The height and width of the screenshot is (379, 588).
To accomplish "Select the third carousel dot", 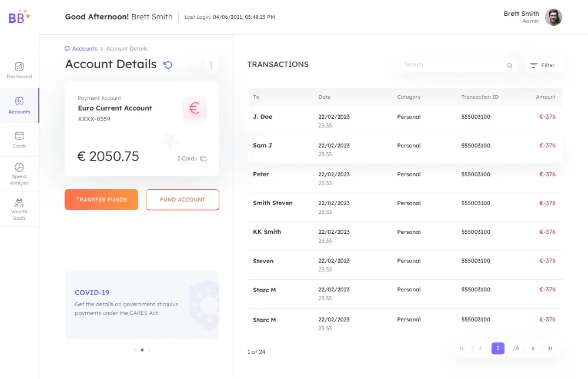I will pos(149,350).
